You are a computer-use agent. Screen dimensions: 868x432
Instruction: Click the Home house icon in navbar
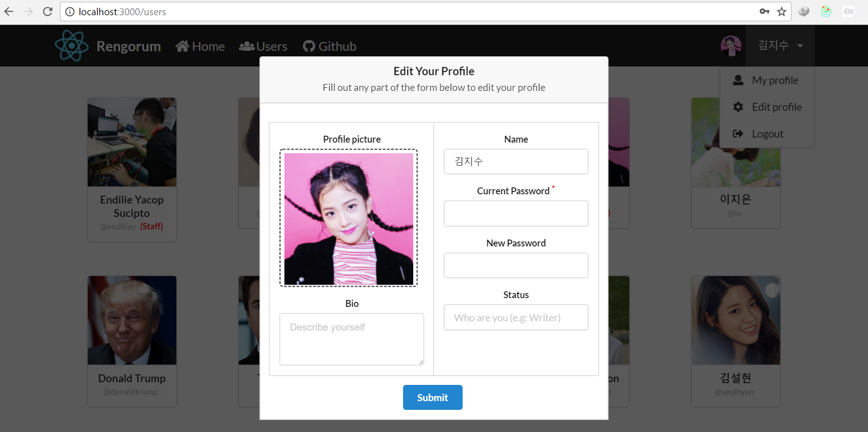tap(182, 46)
